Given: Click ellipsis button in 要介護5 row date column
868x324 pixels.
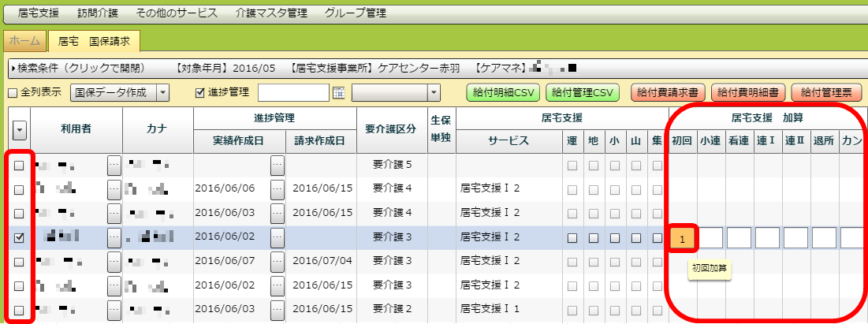Looking at the screenshot, I should (x=277, y=166).
